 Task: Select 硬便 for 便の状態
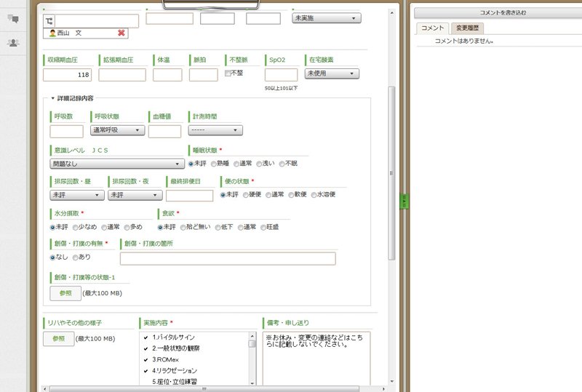pyautogui.click(x=246, y=195)
